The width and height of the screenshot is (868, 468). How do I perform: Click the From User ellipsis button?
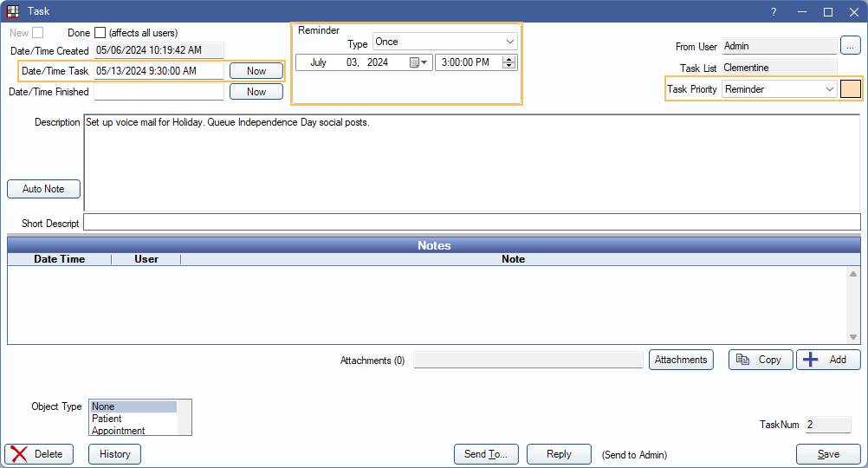point(850,47)
